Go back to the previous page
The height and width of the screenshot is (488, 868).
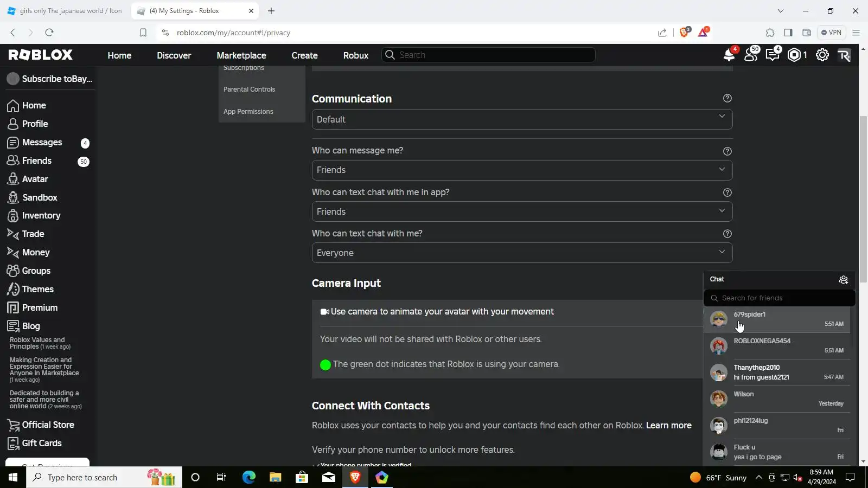click(x=12, y=33)
